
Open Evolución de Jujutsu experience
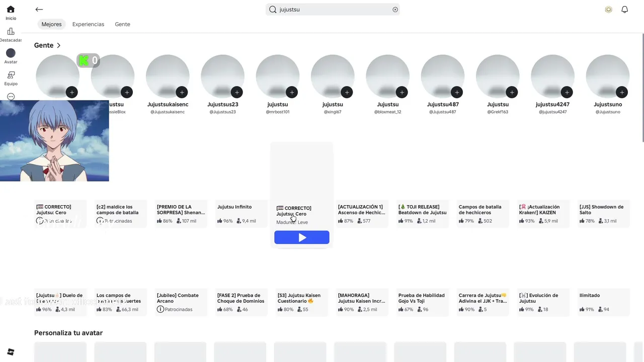pos(543,302)
